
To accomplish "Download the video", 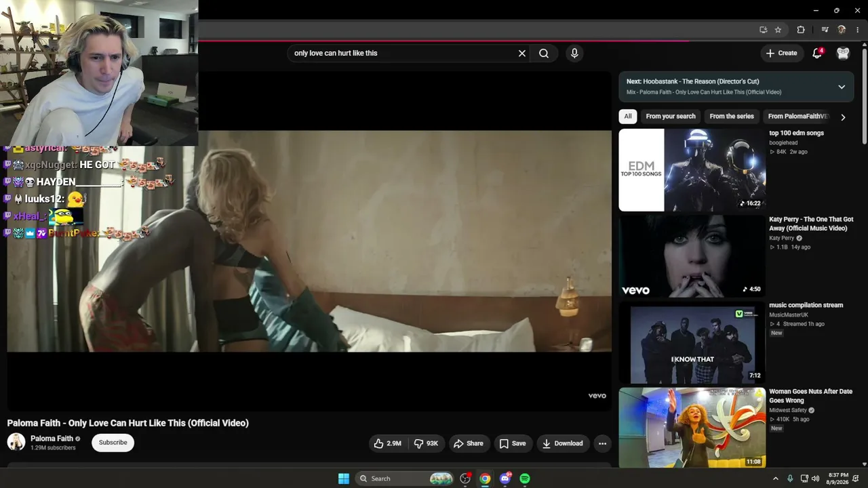I will pos(562,443).
